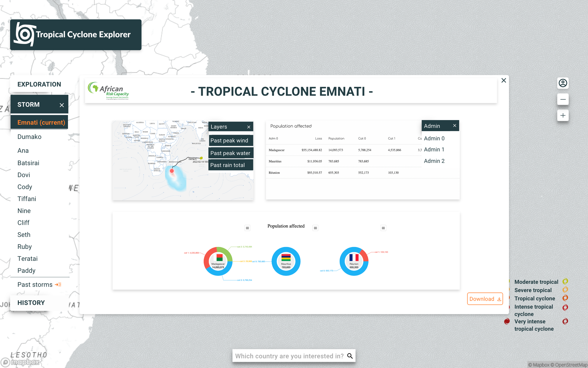Screen dimensions: 588x368
Task: Choose Admin 2 level
Action: 434,161
